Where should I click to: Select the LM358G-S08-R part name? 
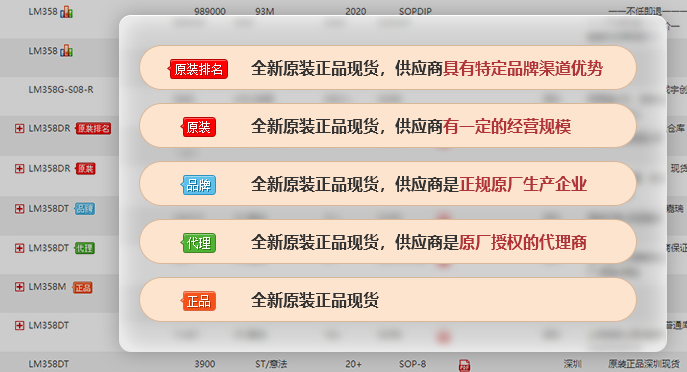[61, 90]
